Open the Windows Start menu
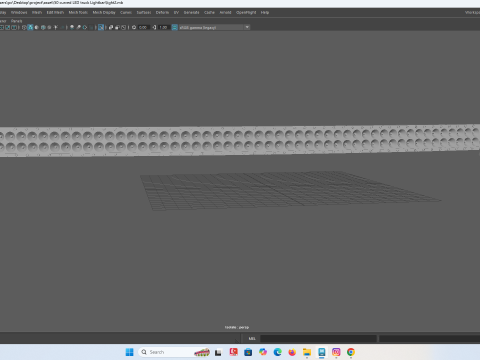480x360 pixels. coord(129,352)
